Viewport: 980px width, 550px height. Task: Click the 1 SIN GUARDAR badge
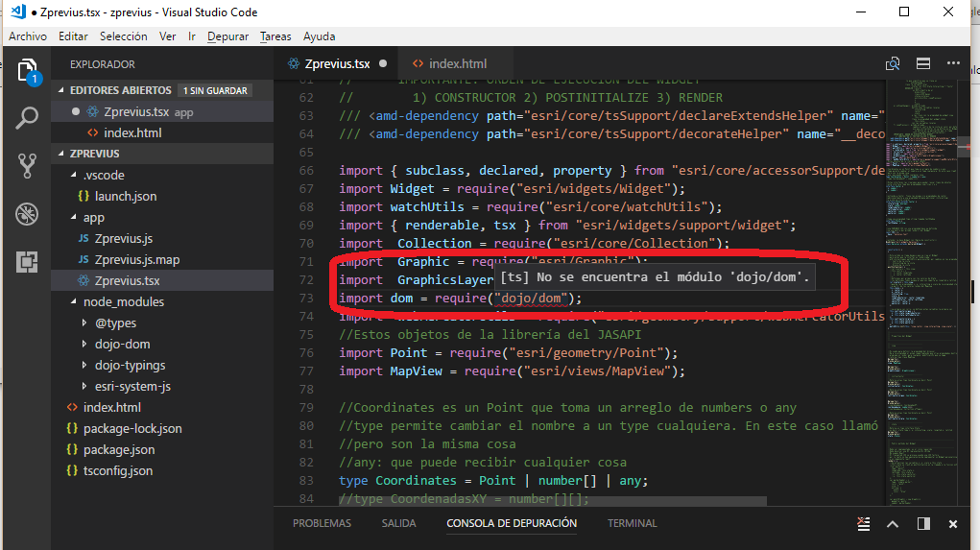pos(215,90)
